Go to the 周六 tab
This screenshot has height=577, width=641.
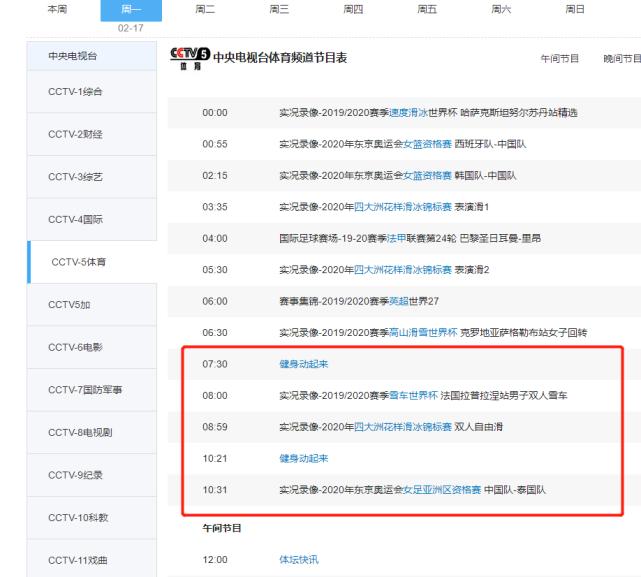tap(501, 9)
